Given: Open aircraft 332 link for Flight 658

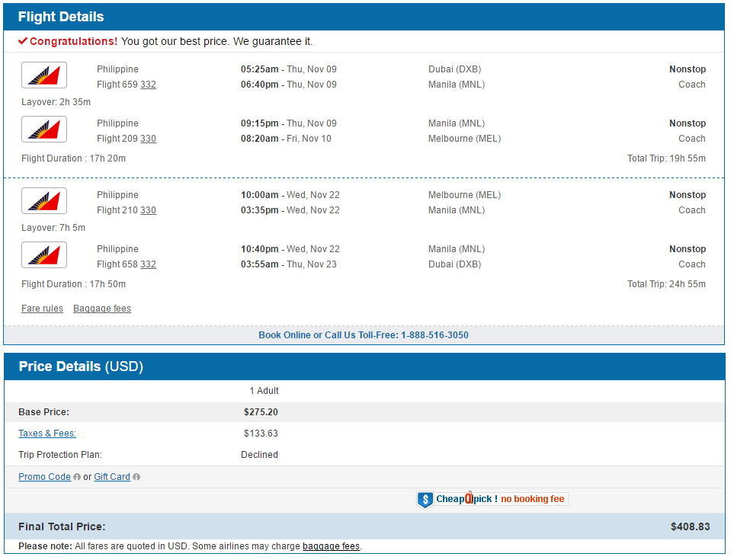Looking at the screenshot, I should [x=148, y=265].
